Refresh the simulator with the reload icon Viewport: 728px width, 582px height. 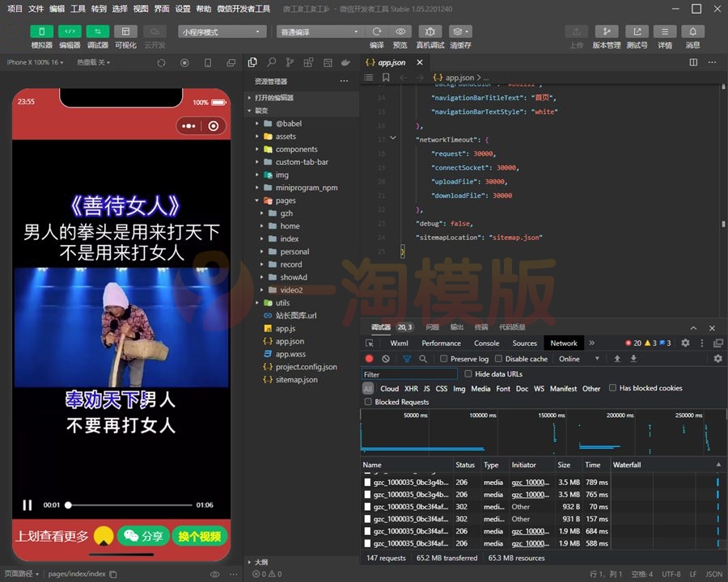(161, 62)
